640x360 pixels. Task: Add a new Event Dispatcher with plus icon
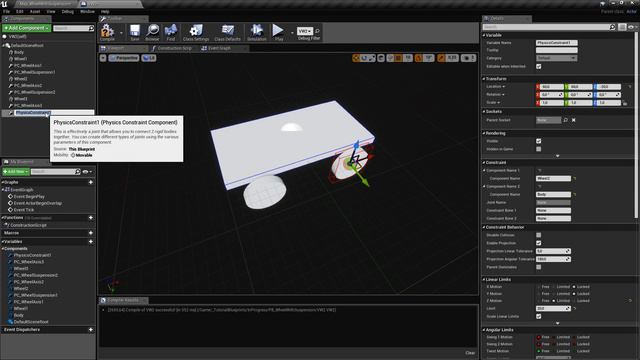91,330
